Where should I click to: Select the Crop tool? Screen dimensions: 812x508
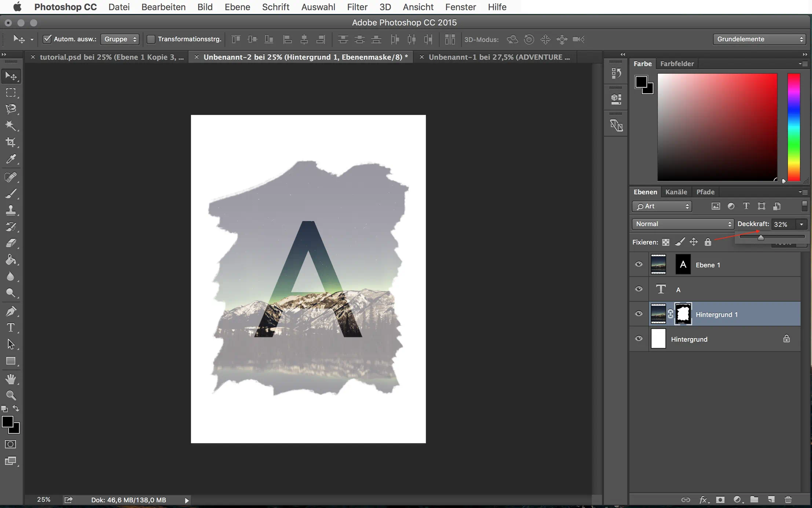[x=11, y=142]
